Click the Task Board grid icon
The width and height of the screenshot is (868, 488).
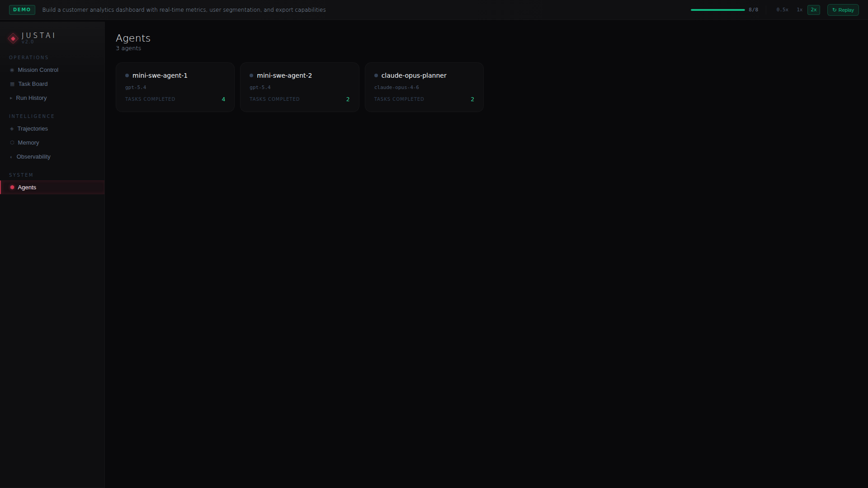pos(12,84)
